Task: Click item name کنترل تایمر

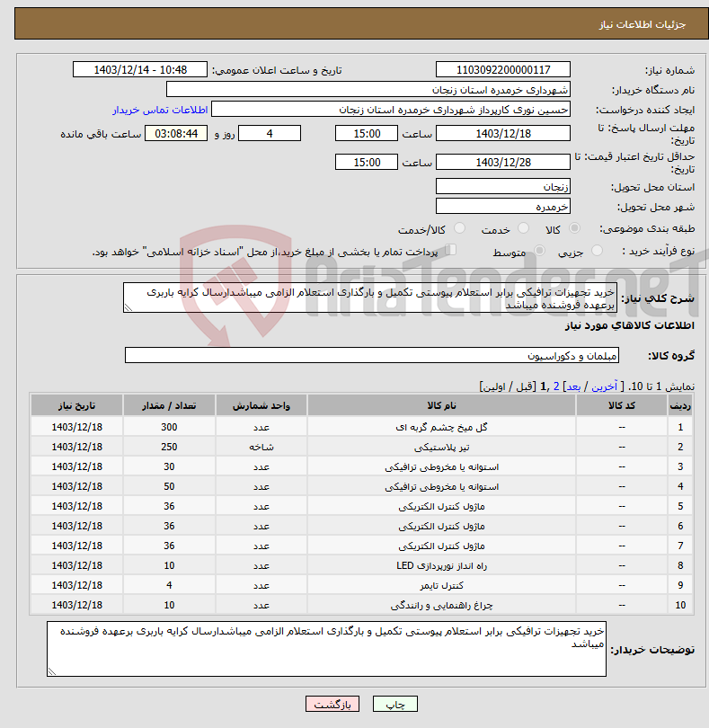Action: tap(441, 585)
